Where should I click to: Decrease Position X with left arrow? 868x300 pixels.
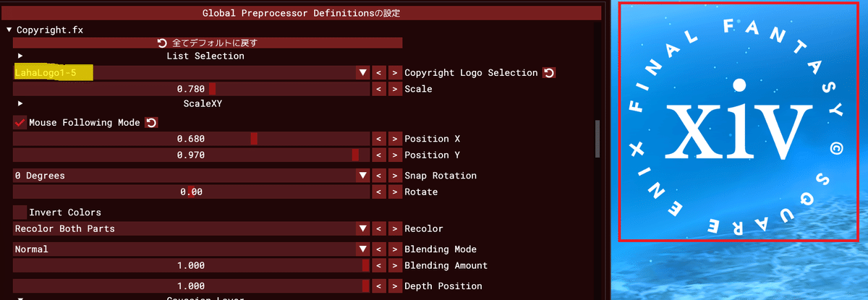378,139
